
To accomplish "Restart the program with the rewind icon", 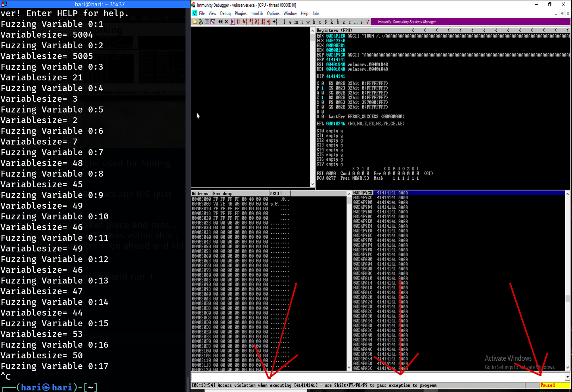I will (x=220, y=22).
